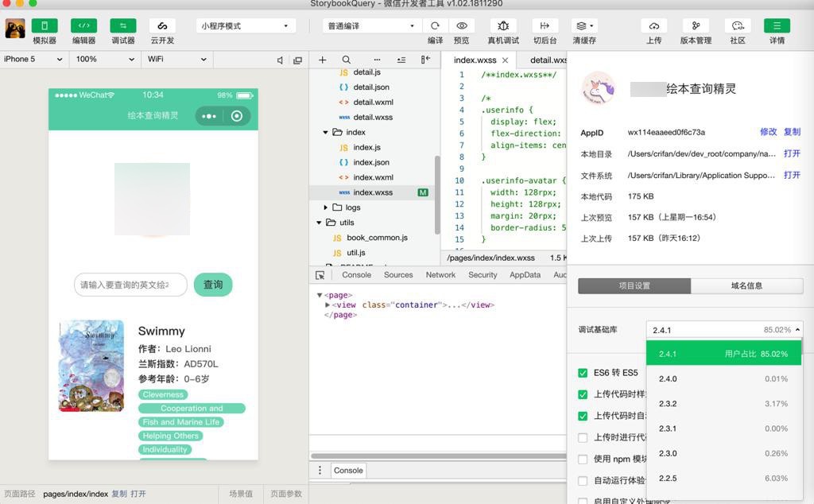The image size is (814, 504).
Task: Expand the logs folder
Action: tap(325, 207)
